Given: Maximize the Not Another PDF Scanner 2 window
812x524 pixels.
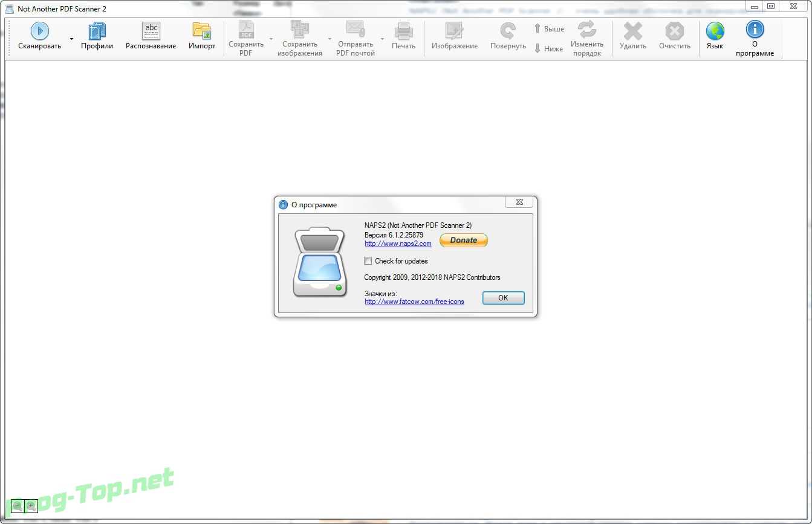Looking at the screenshot, I should pos(771,6).
